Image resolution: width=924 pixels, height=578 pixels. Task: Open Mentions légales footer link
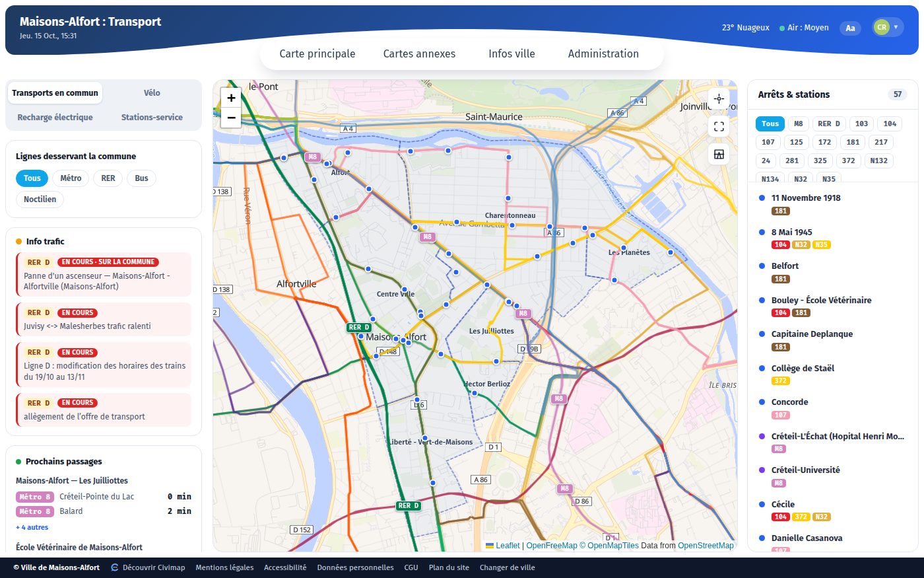coord(224,567)
